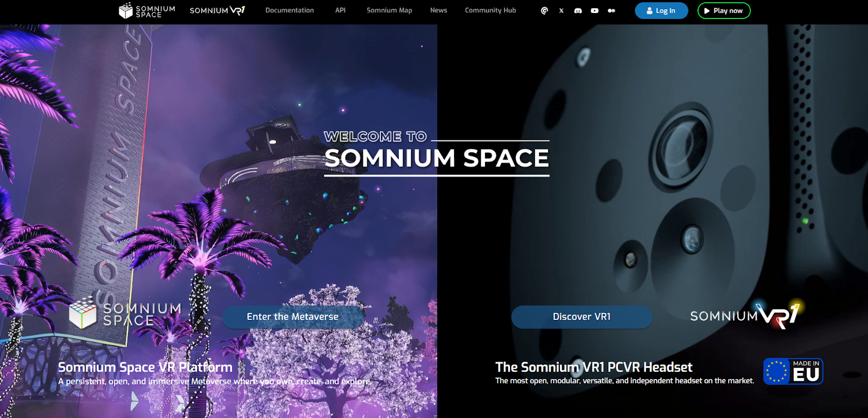Image resolution: width=868 pixels, height=418 pixels.
Task: Open the Medium icon link
Action: click(611, 10)
